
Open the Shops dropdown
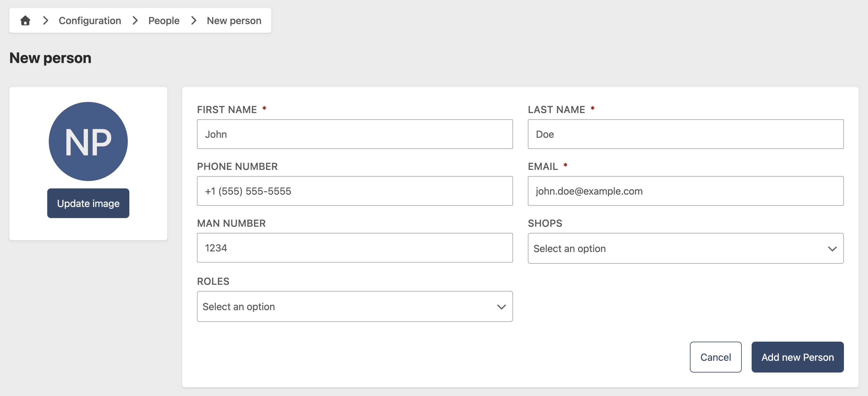coord(686,248)
